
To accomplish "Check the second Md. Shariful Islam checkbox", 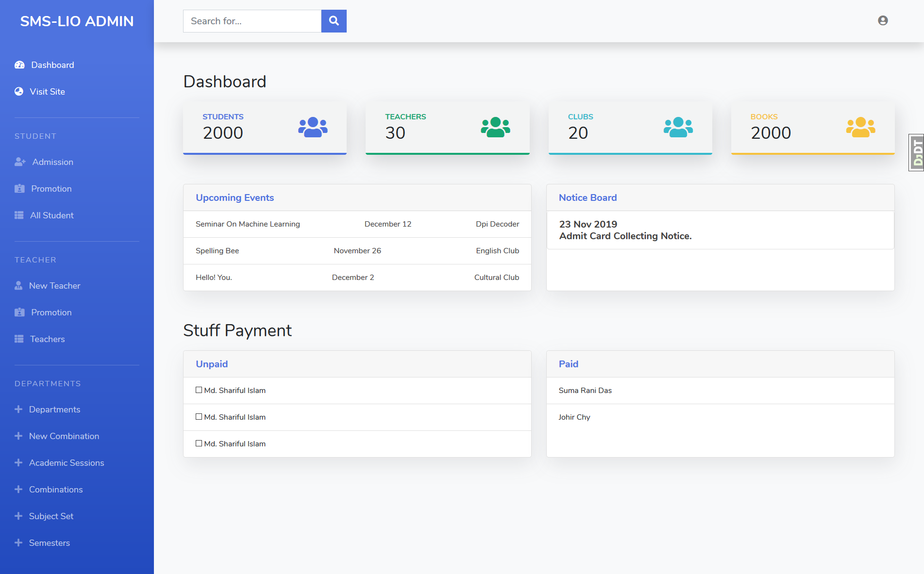I will coord(199,416).
